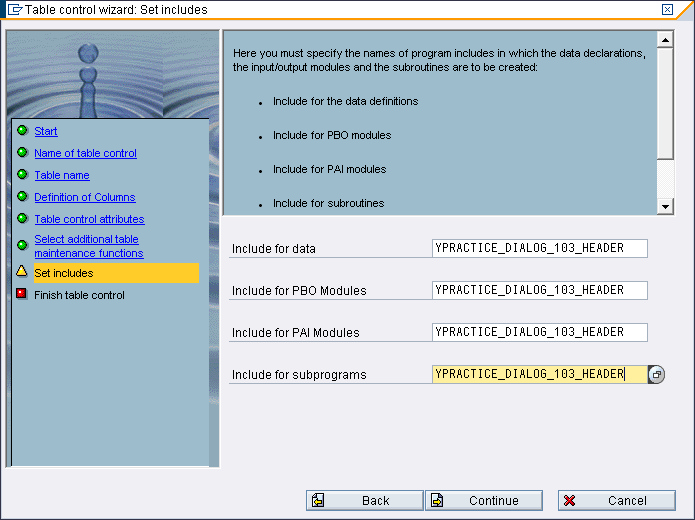The height and width of the screenshot is (520, 695).
Task: Open Definition of Columns step
Action: 84,197
